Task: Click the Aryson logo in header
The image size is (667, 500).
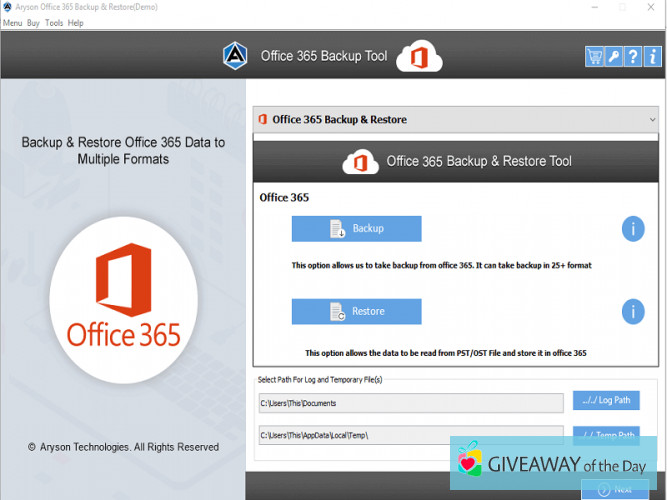Action: click(x=236, y=56)
